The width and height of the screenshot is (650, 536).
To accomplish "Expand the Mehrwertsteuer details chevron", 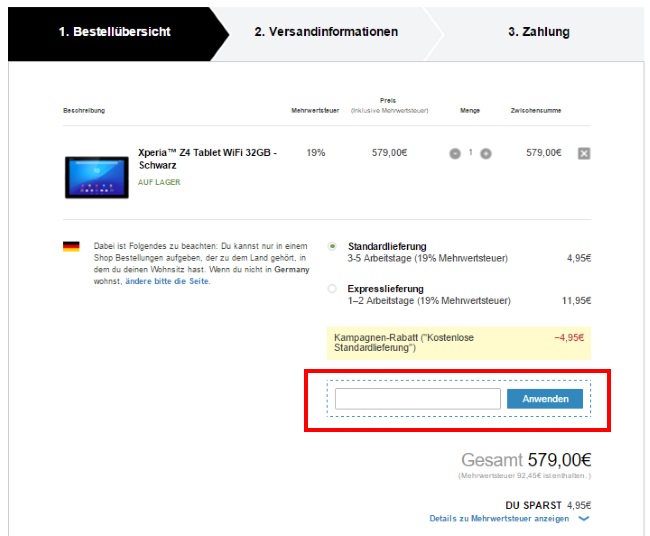I will pyautogui.click(x=584, y=519).
